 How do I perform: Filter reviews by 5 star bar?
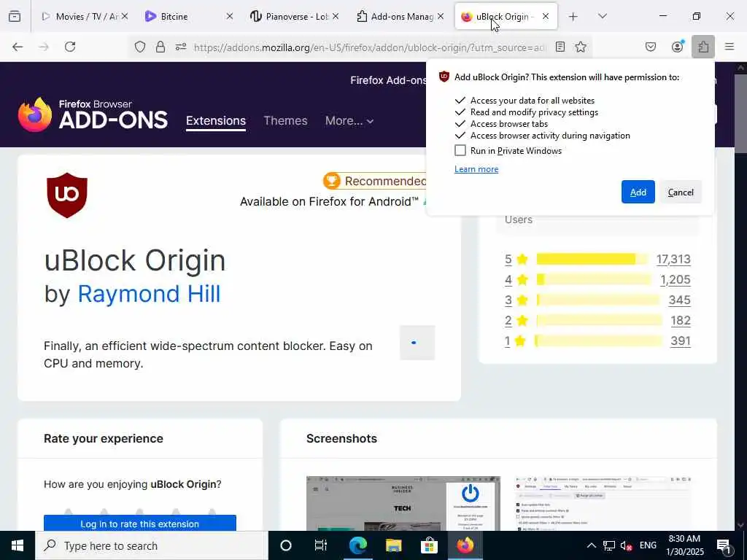[592, 259]
